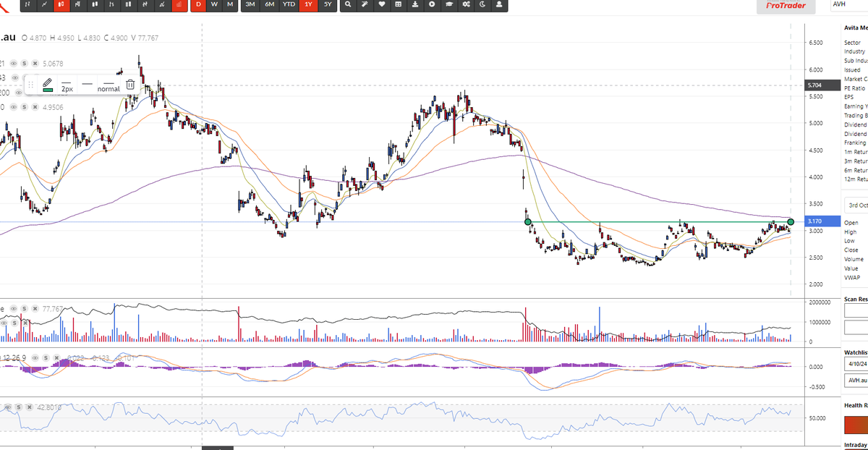The width and height of the screenshot is (868, 450).
Task: Select the first chart style icon in toolbar
Action: point(27,4)
